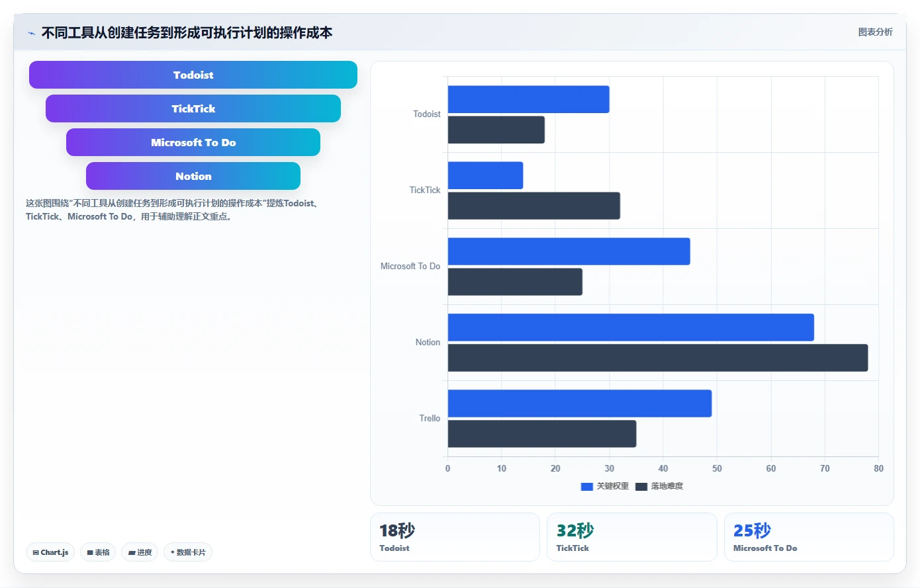The image size is (920, 588).
Task: Click the Microsoft To Do y-axis label
Action: coord(410,267)
